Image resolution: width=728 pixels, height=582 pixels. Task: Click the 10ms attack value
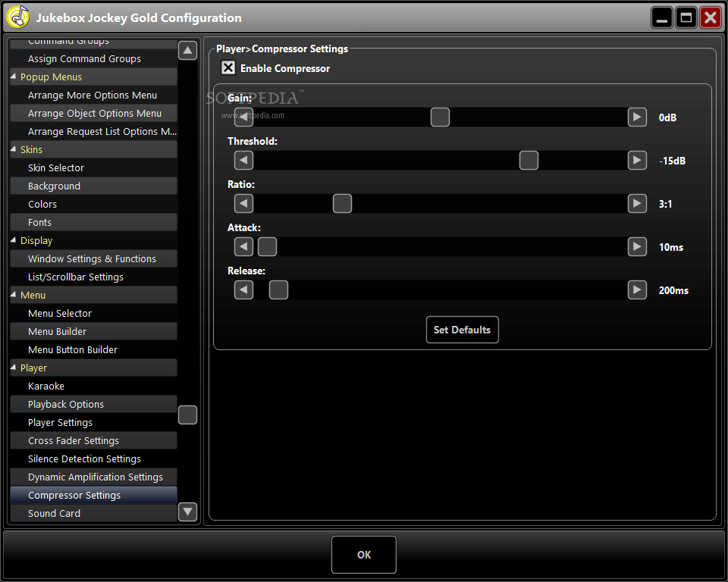click(671, 247)
